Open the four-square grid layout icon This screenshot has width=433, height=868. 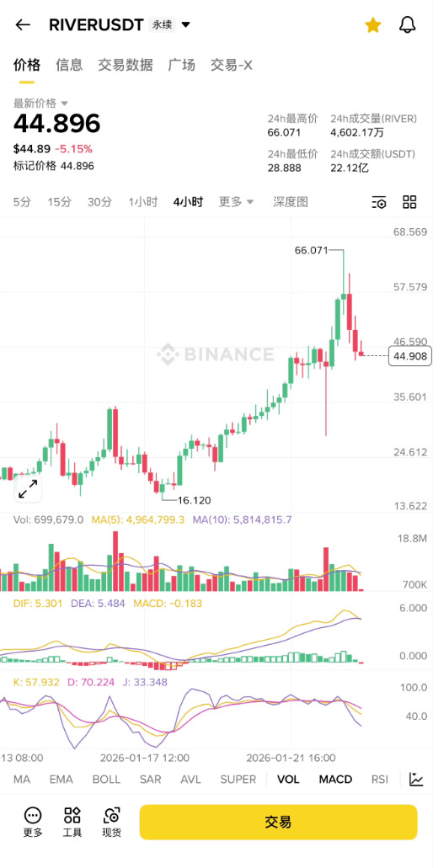pyautogui.click(x=409, y=202)
